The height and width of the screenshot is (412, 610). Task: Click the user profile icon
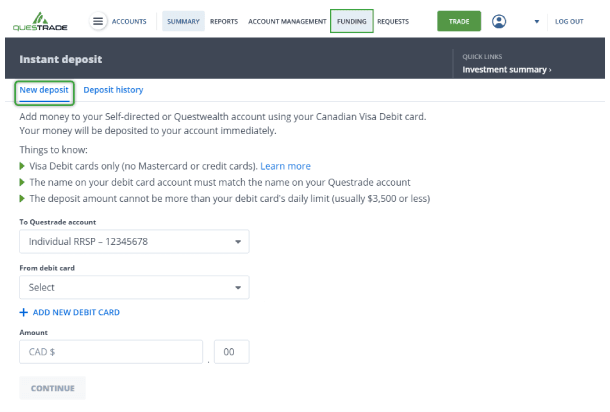click(499, 21)
